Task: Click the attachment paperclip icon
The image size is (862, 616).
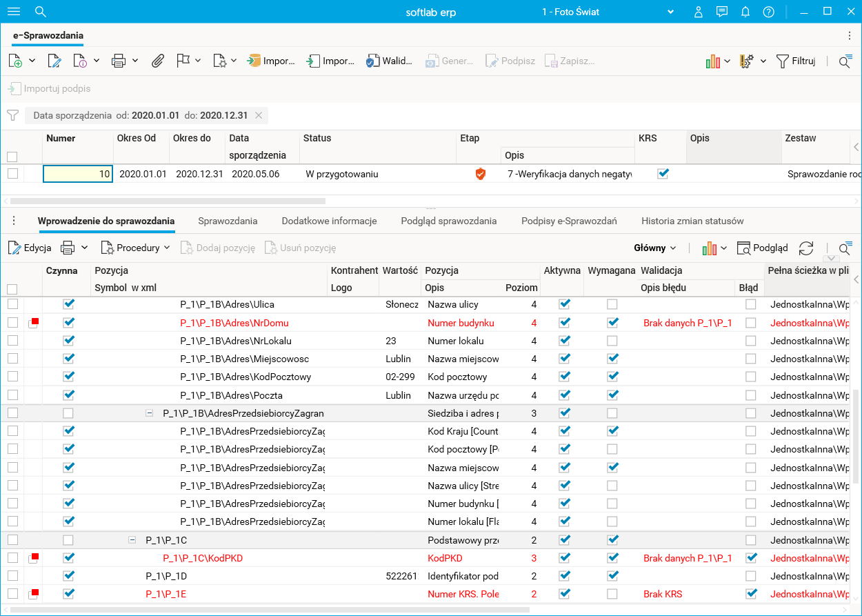Action: click(x=158, y=61)
